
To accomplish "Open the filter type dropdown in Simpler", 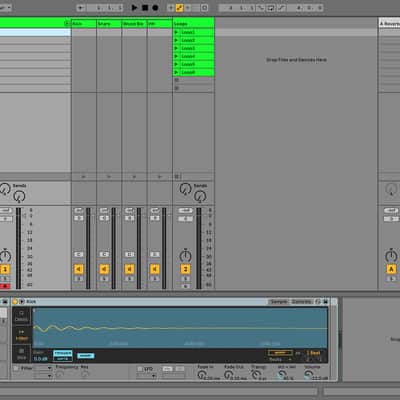I will tap(43, 368).
